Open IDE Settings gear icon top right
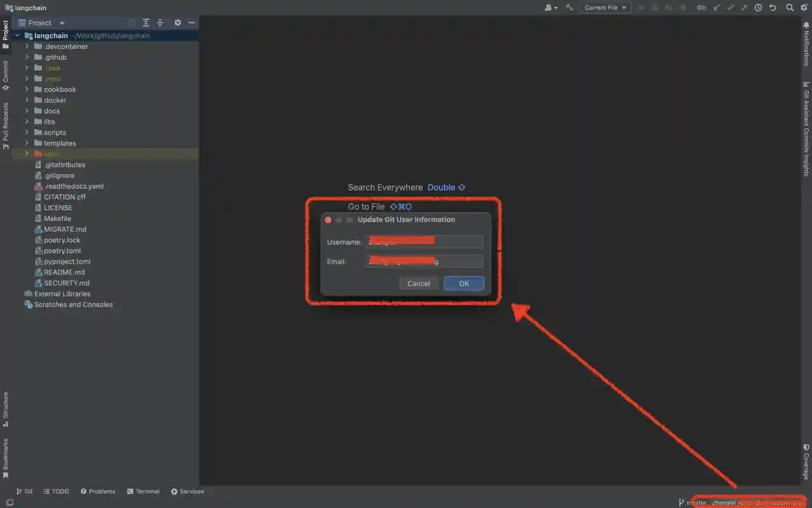This screenshot has height=508, width=812. (803, 7)
